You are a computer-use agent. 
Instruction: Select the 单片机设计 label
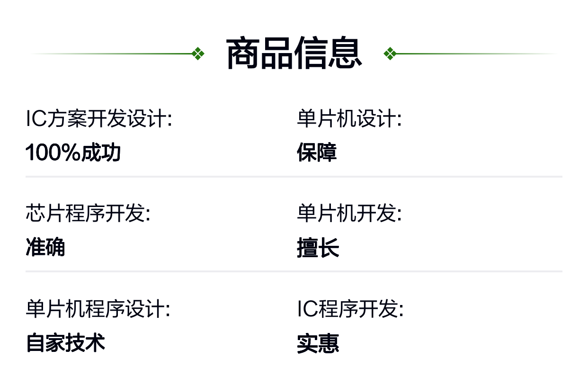(x=349, y=119)
